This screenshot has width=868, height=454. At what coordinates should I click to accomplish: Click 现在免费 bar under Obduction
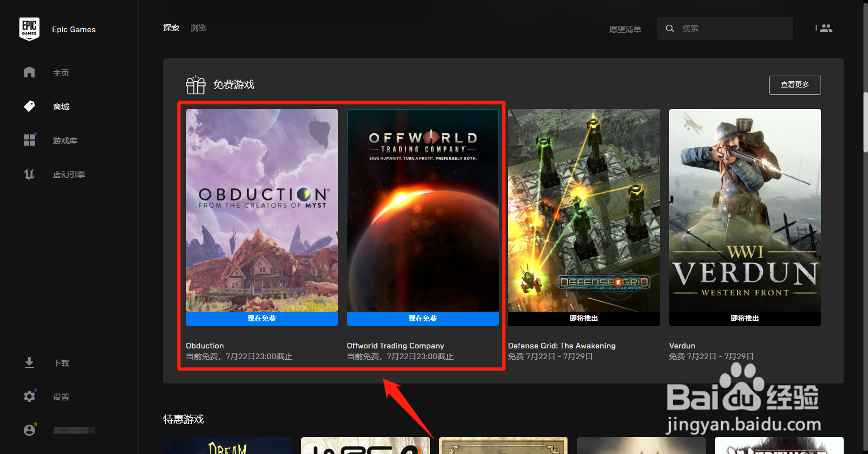[x=262, y=318]
